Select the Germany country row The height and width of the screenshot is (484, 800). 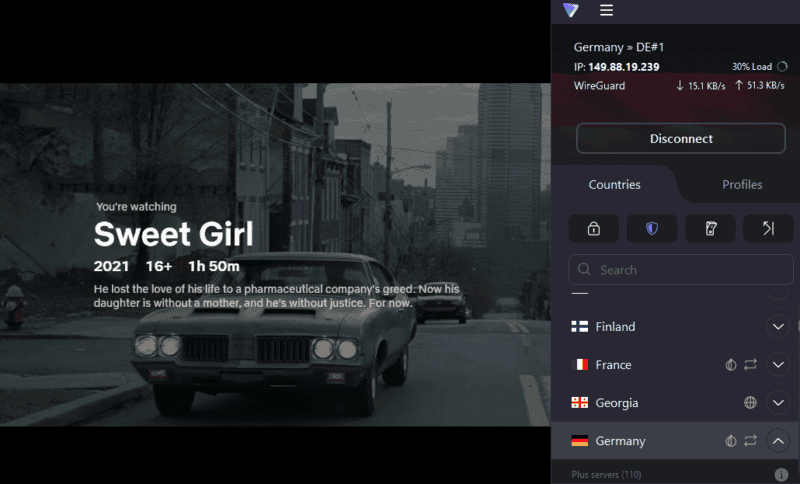pyautogui.click(x=676, y=441)
